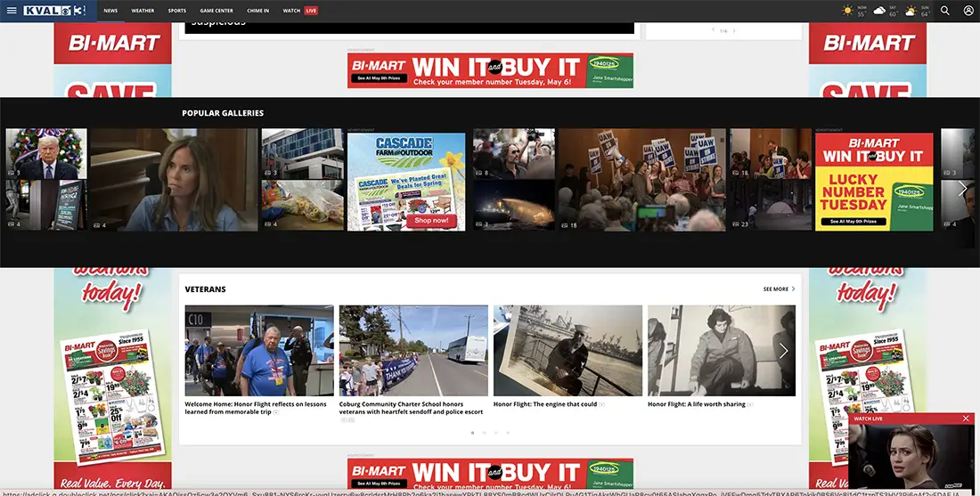Open Welcome Home Honor Flight article headline
The height and width of the screenshot is (496, 980).
click(x=256, y=408)
